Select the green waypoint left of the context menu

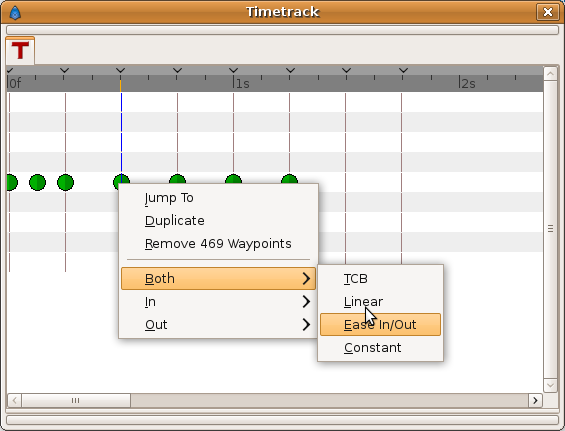[x=66, y=182]
